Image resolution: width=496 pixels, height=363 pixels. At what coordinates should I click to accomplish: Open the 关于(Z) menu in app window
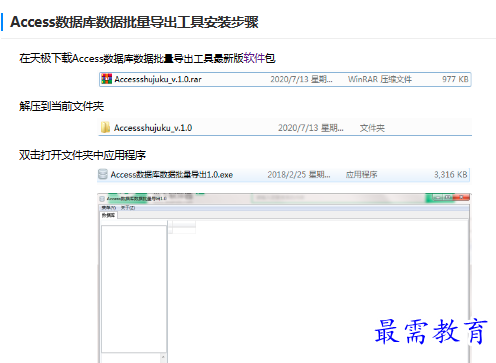[x=128, y=208]
